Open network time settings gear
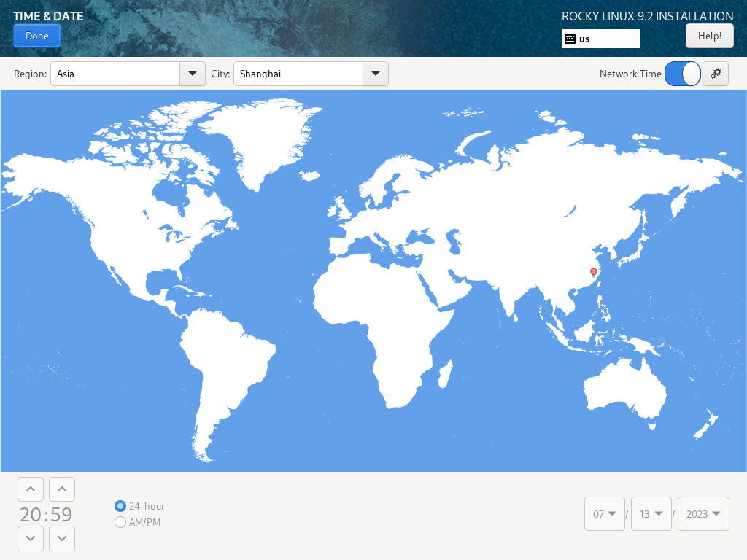Screen dimensions: 747x560 point(716,74)
